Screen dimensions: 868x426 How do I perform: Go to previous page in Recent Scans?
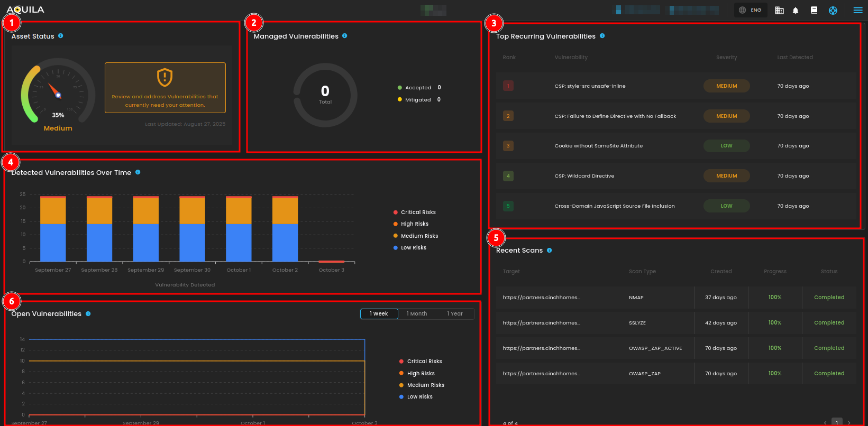(x=825, y=422)
